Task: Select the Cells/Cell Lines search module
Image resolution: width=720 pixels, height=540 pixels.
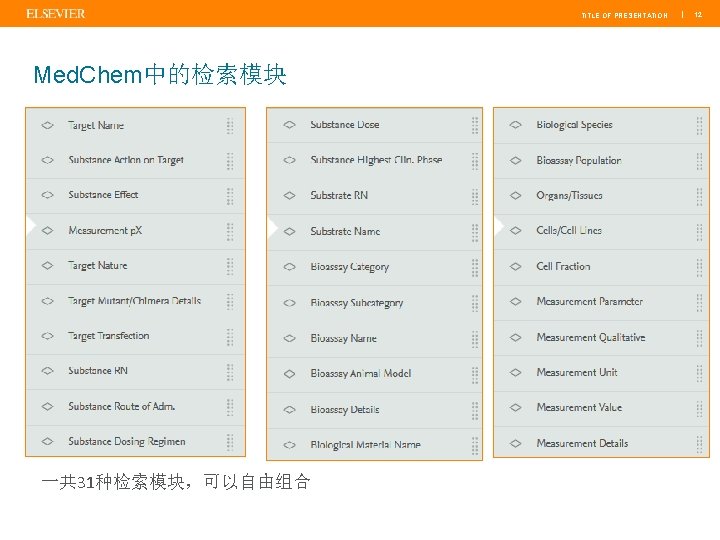Action: point(602,231)
